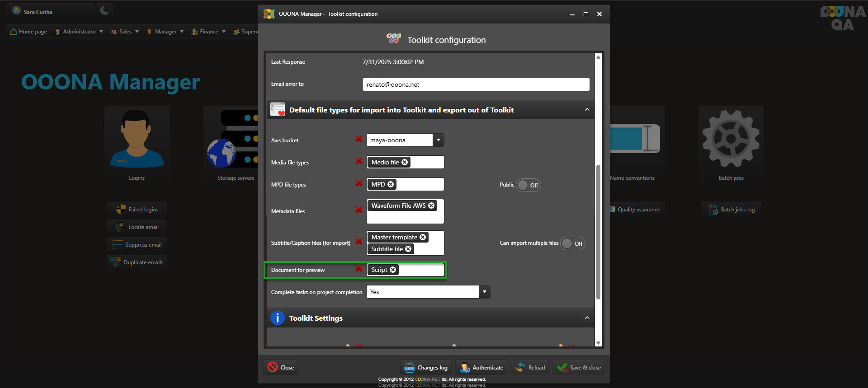Click the Changes log button
Image resolution: width=868 pixels, height=388 pixels.
tap(426, 368)
